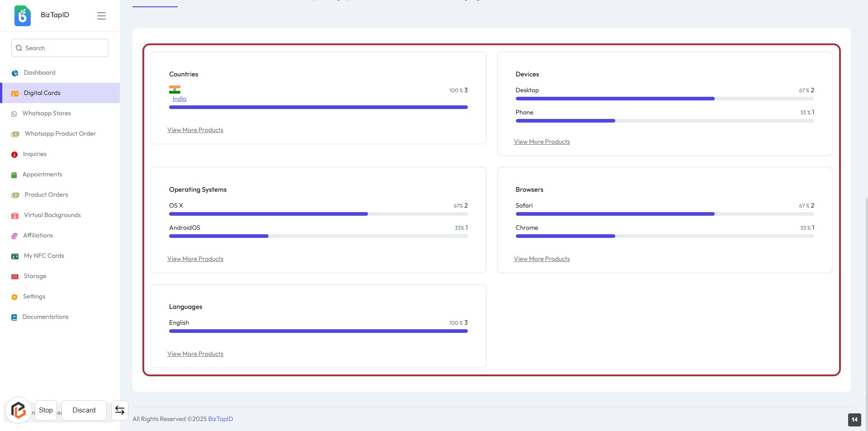The width and height of the screenshot is (868, 431).
Task: Open Digital Cards menu item
Action: click(x=42, y=93)
